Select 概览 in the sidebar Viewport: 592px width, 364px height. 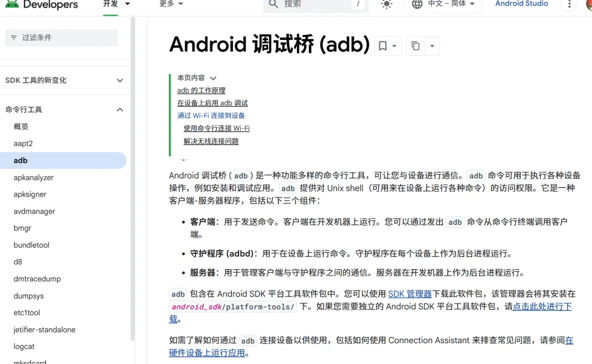coord(21,127)
